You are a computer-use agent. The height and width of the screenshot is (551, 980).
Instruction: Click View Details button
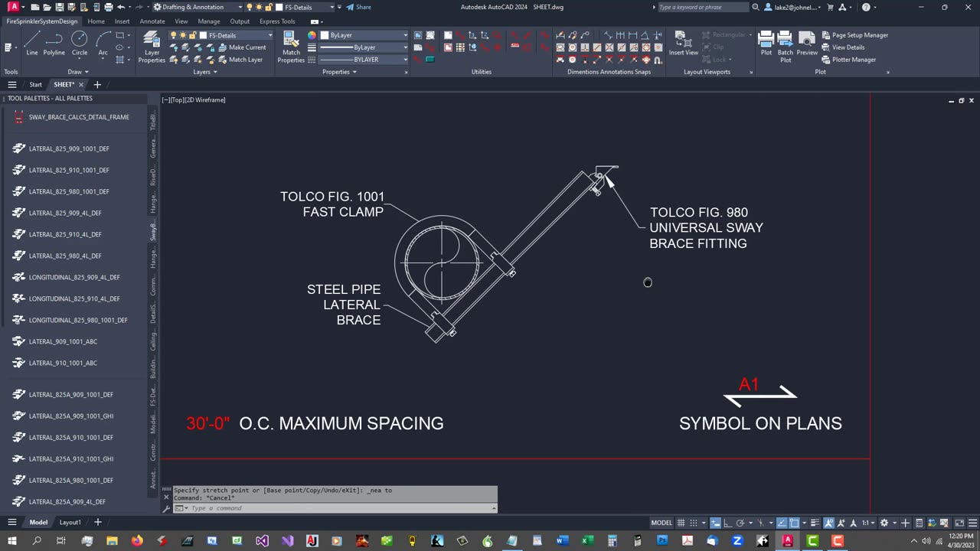point(842,47)
